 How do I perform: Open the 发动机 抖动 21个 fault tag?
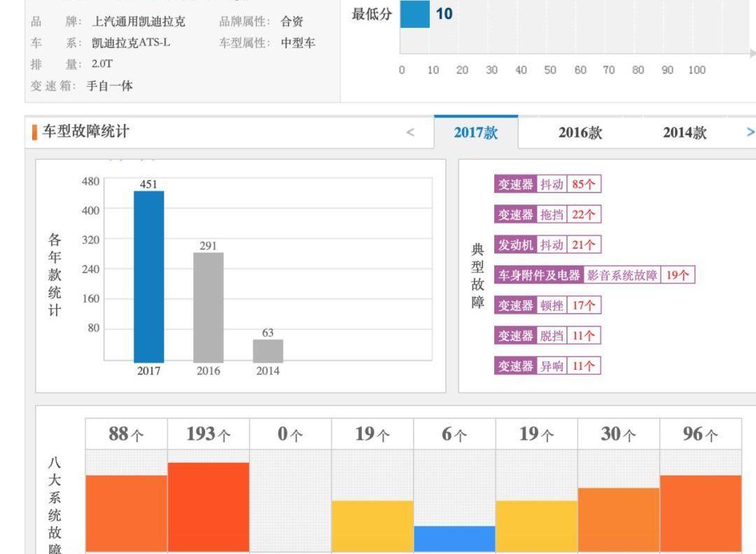547,244
